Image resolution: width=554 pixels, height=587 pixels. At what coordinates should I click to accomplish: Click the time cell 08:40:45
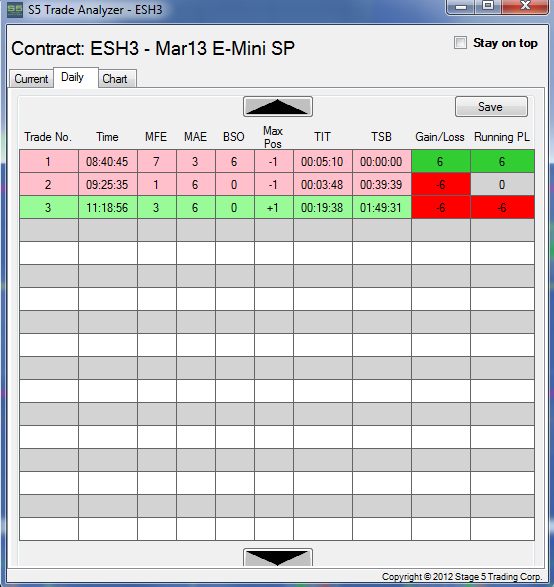coord(108,161)
